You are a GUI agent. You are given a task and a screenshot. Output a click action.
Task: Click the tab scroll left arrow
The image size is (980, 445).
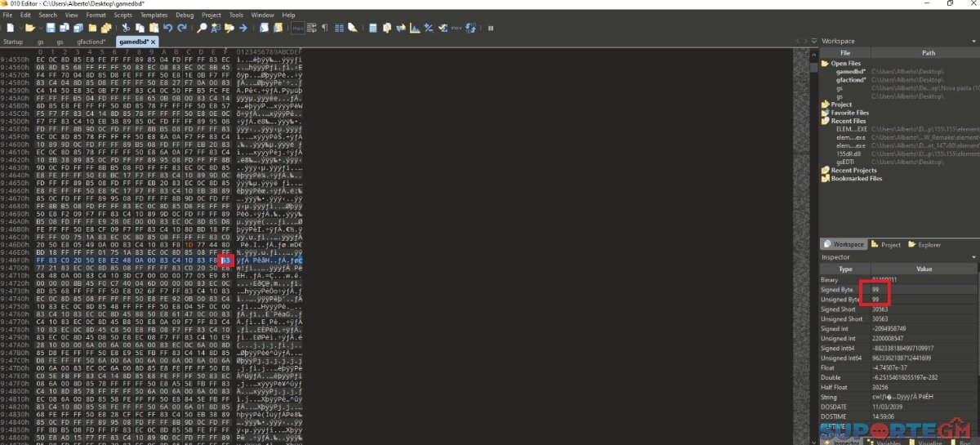pos(797,41)
